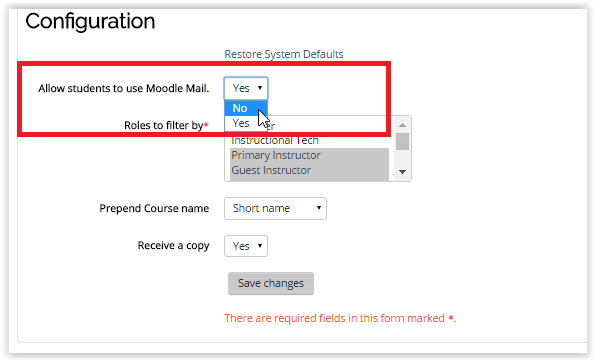The width and height of the screenshot is (595, 361).
Task: Open the Prepend Course name dropdown
Action: point(275,208)
